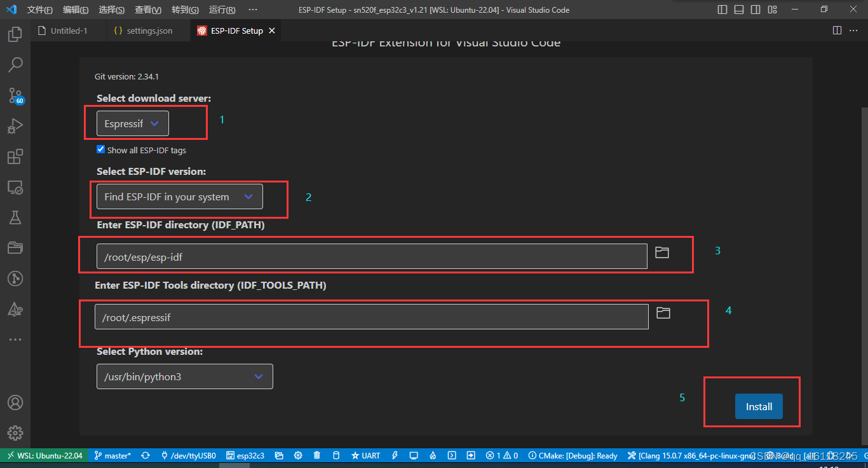Open the Accounts menu in activity bar
Image resolution: width=868 pixels, height=468 pixels.
(x=15, y=403)
